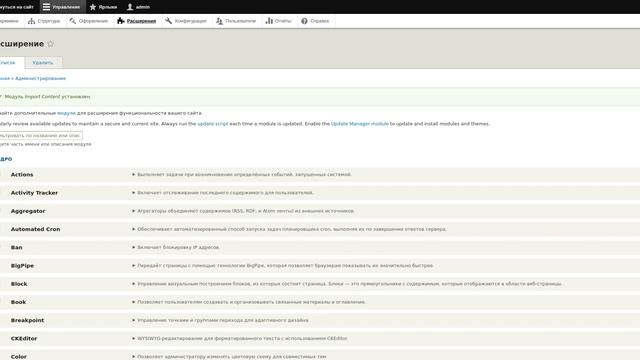
Task: Select the Book module name
Action: click(x=18, y=302)
